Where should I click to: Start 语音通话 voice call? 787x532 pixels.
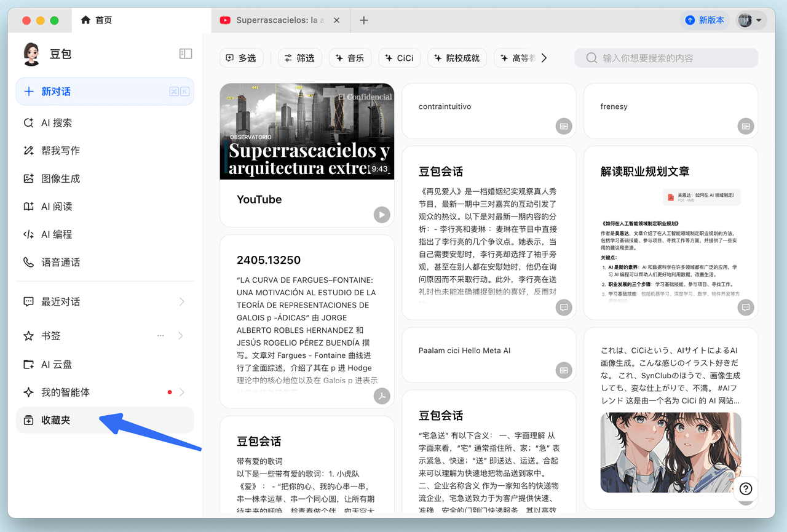(60, 263)
